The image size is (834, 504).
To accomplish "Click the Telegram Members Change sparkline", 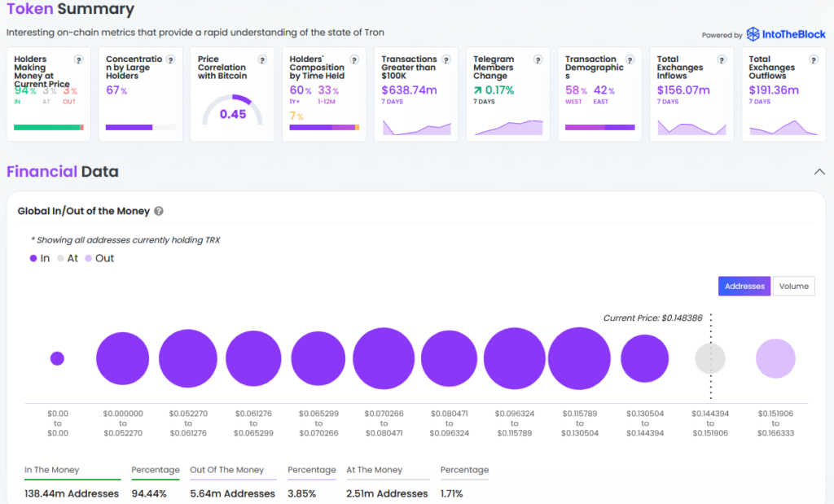I will pyautogui.click(x=508, y=128).
